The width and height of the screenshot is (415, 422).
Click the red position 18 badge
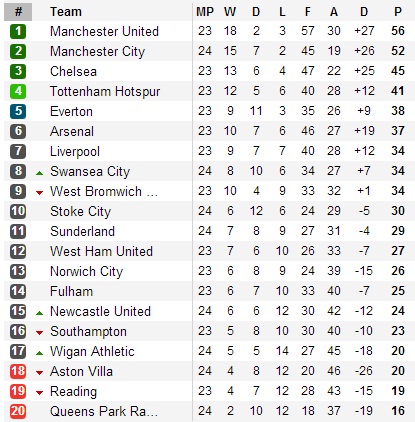18,371
